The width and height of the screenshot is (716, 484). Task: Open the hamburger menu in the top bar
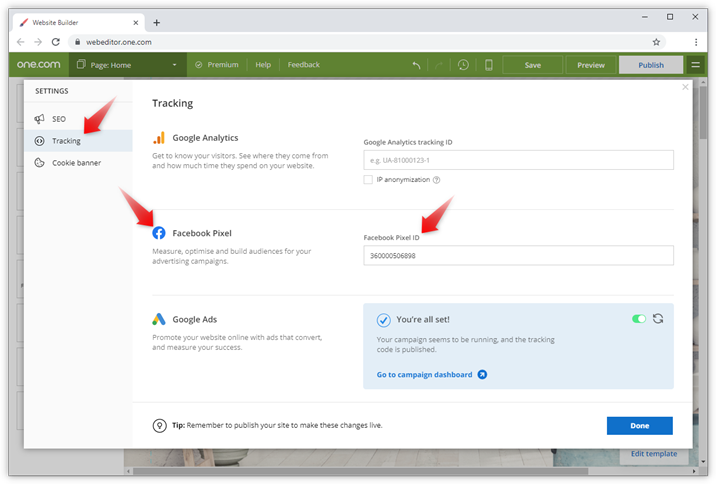(x=696, y=65)
